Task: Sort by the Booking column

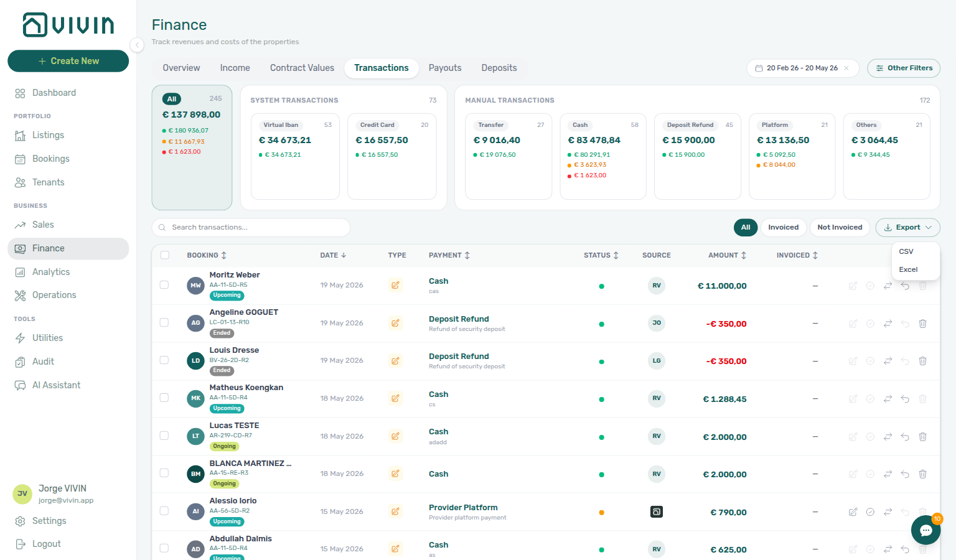Action: tap(207, 255)
